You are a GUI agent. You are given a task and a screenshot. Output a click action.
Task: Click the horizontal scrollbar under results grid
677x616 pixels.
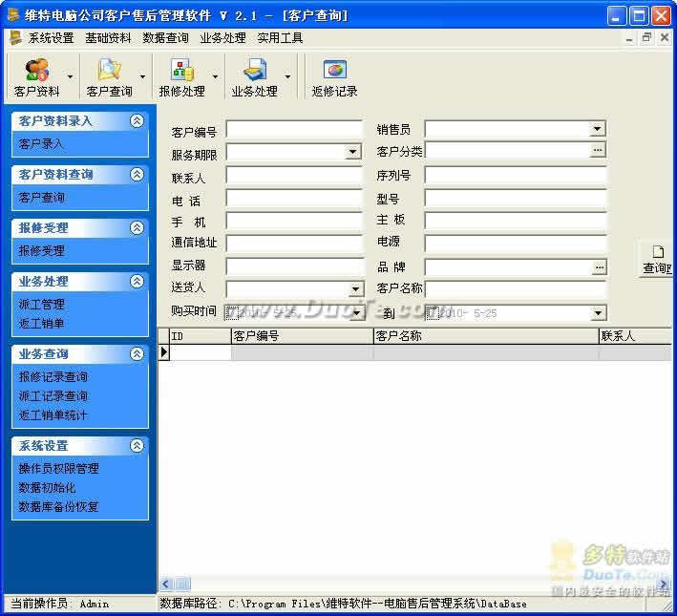[x=382, y=584]
